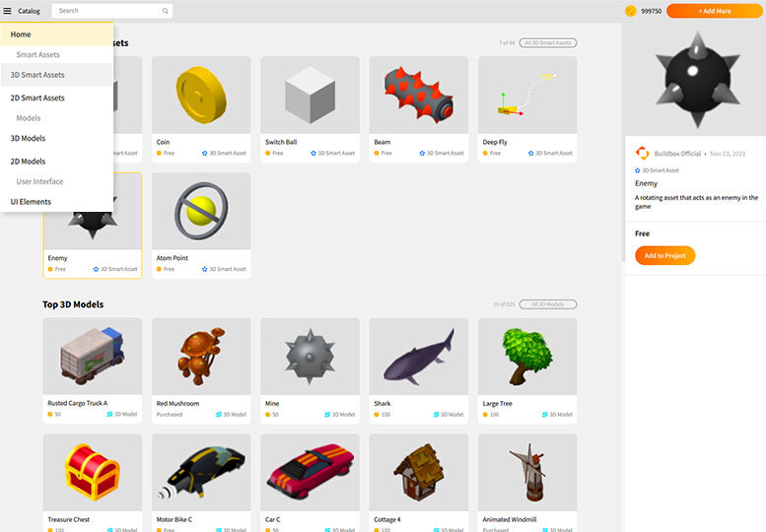
Task: Select UI Elements menu entry
Action: (x=56, y=202)
